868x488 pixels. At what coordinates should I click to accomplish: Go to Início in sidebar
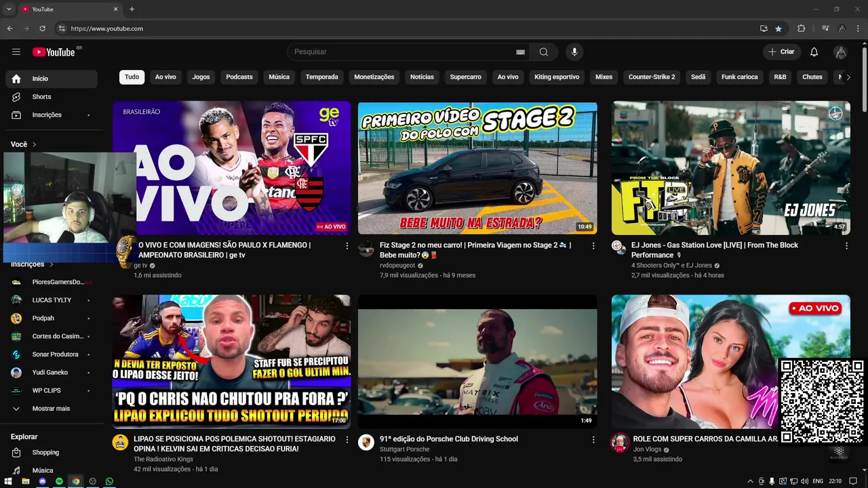[x=52, y=79]
